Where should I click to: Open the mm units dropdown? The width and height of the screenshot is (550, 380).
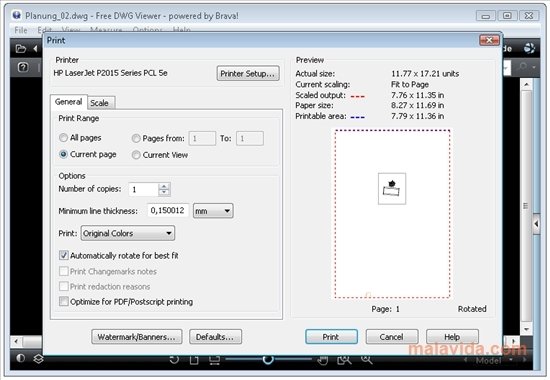213,211
